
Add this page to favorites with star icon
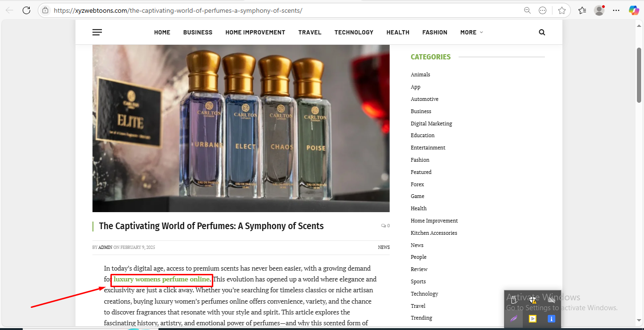561,10
